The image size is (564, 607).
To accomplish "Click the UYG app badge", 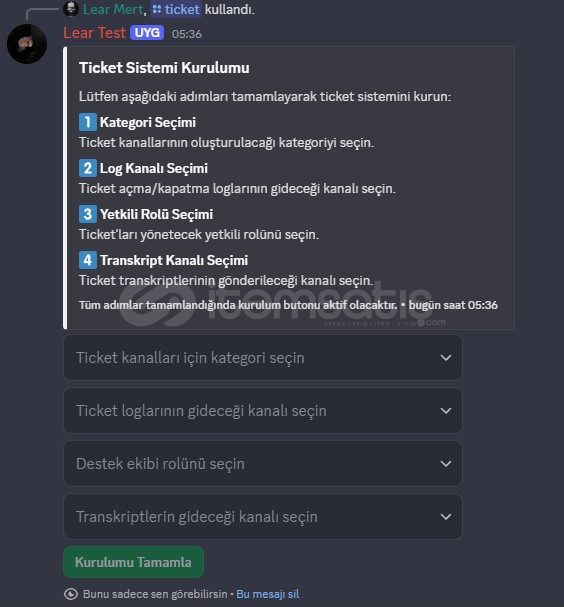I will (147, 33).
